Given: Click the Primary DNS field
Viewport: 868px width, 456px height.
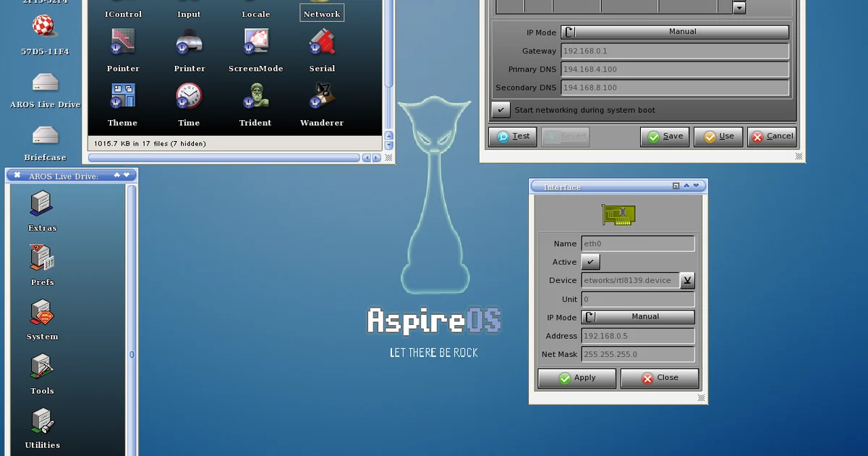Looking at the screenshot, I should [x=675, y=69].
